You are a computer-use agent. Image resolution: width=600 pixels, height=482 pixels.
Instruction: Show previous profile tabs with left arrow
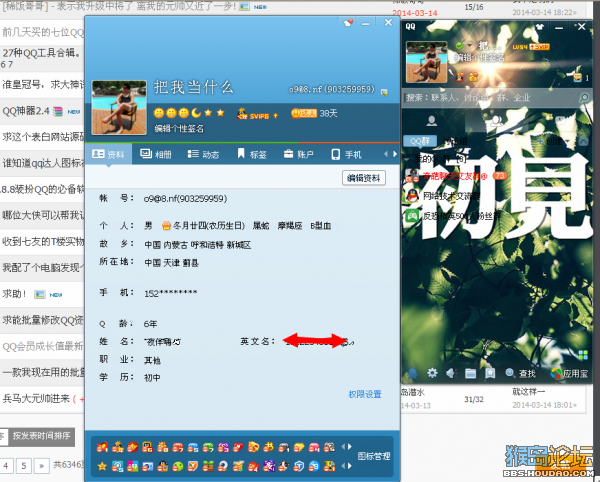click(386, 154)
